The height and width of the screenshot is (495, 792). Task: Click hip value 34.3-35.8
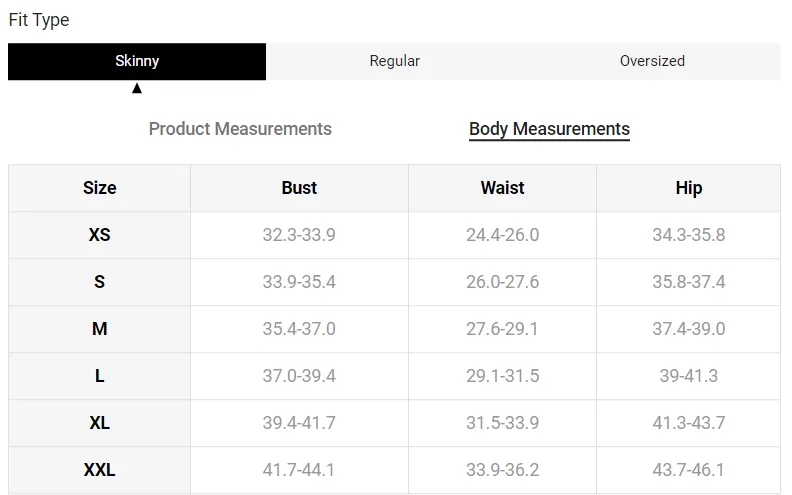pos(689,235)
